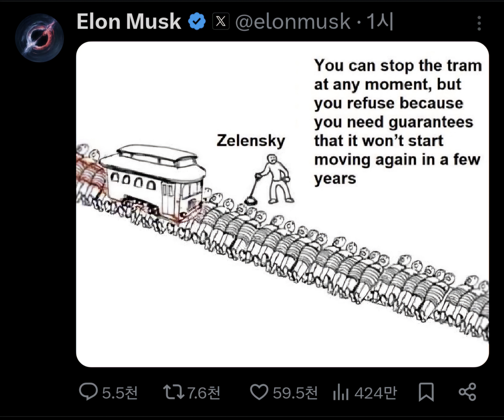
Task: Open Elon Musk's profile avatar
Action: [39, 38]
